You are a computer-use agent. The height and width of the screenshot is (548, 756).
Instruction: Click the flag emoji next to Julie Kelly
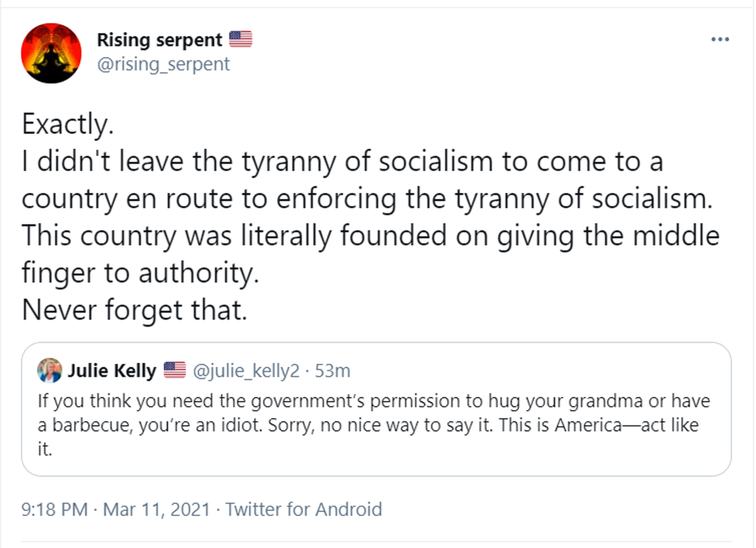pos(175,370)
